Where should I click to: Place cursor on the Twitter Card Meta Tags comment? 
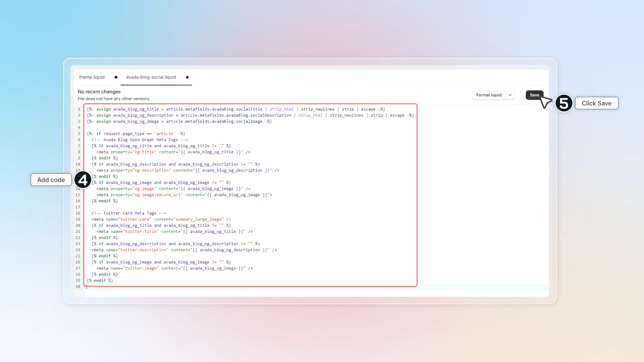129,213
